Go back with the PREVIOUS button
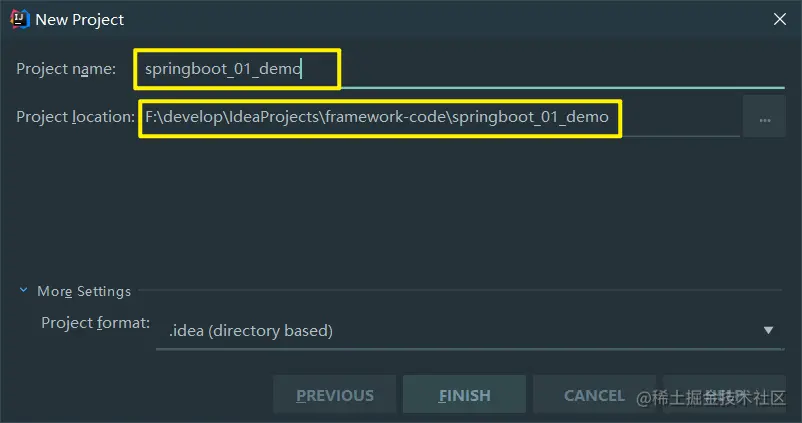Screen dimensions: 802x423 click(335, 395)
